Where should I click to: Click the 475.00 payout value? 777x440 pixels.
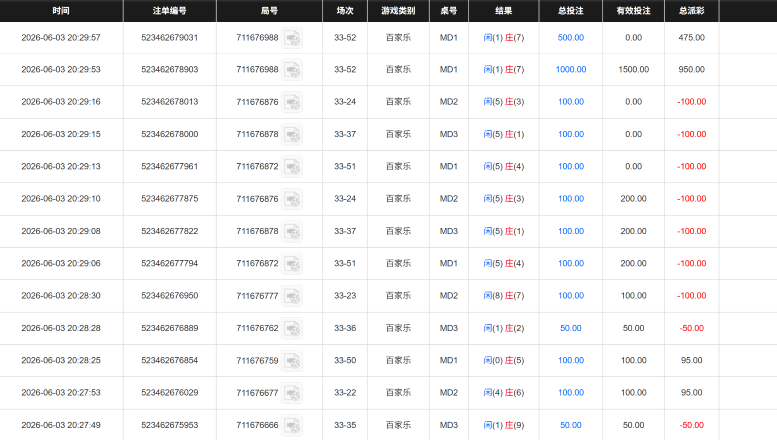[x=691, y=38]
